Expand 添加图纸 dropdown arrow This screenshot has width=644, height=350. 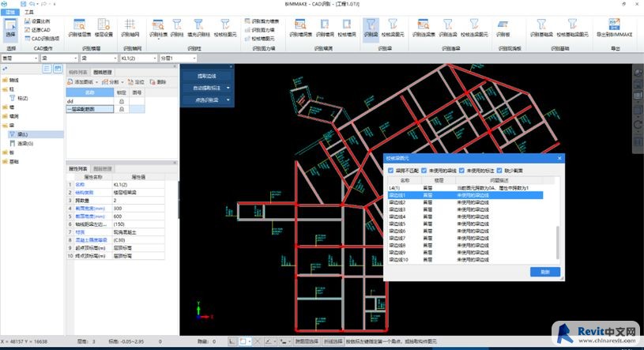point(96,82)
